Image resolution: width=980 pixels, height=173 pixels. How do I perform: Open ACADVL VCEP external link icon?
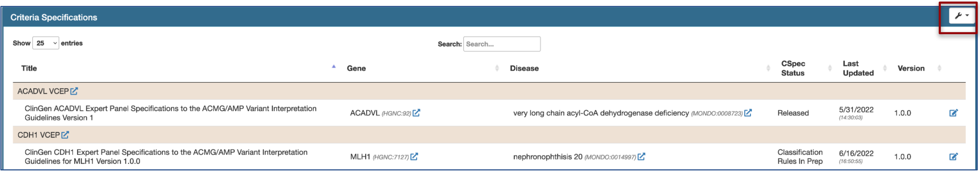click(x=74, y=91)
